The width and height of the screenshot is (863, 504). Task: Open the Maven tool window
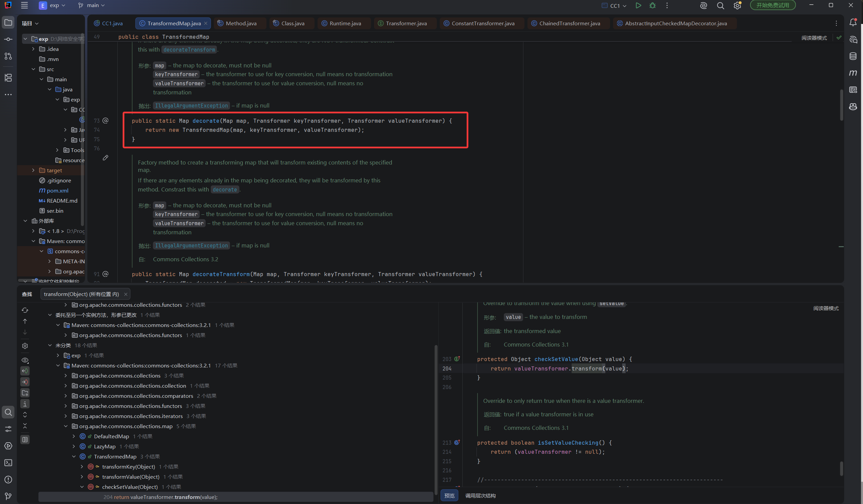pos(853,73)
